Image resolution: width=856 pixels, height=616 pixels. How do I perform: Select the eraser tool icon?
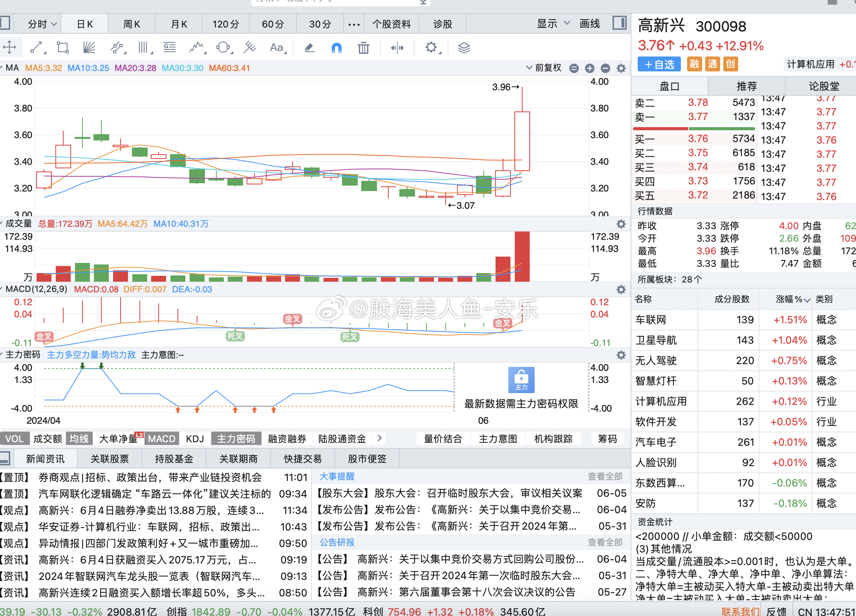pyautogui.click(x=309, y=48)
